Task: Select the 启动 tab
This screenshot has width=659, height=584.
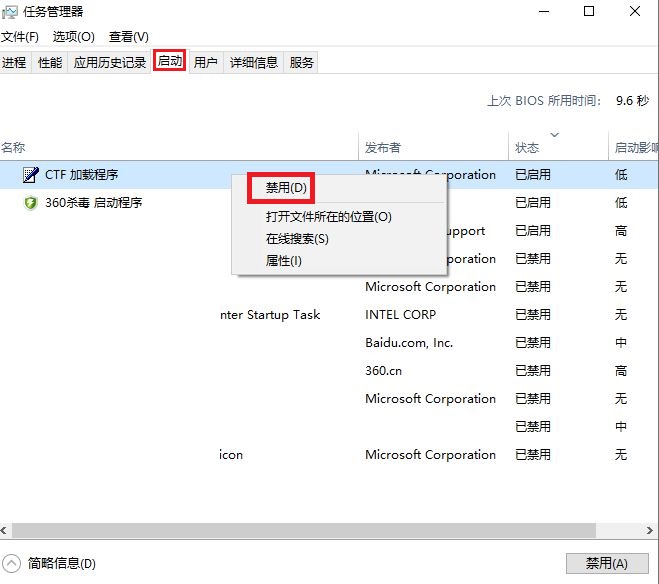Action: click(x=170, y=62)
